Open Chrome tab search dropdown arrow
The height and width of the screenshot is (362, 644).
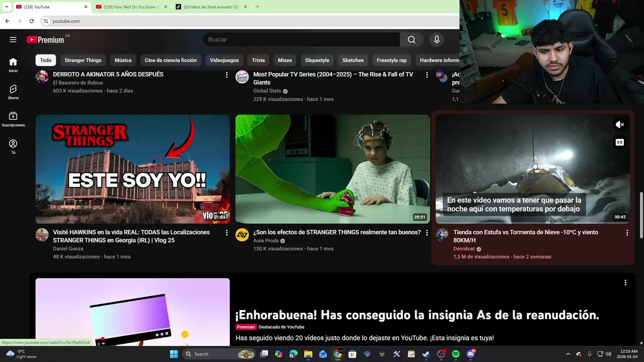pyautogui.click(x=6, y=7)
